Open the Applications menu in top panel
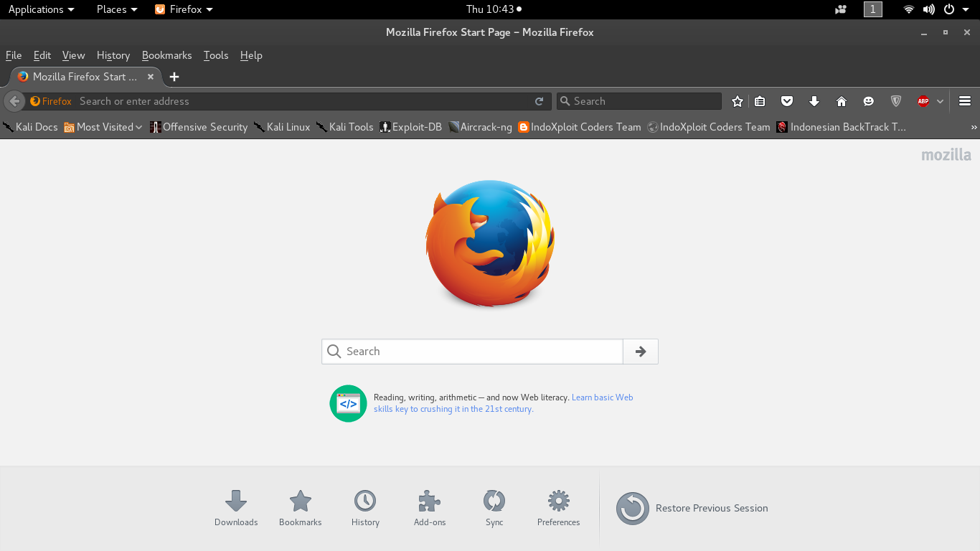This screenshot has height=551, width=980. tap(41, 9)
